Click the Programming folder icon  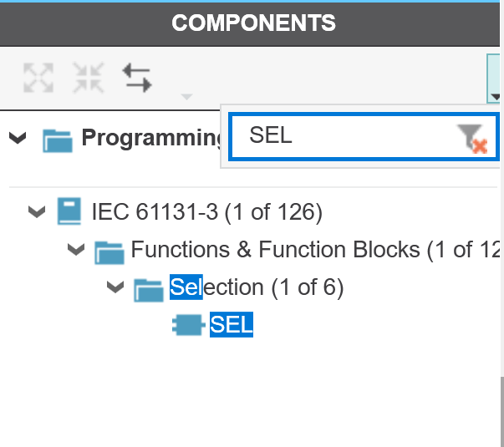[x=58, y=139]
